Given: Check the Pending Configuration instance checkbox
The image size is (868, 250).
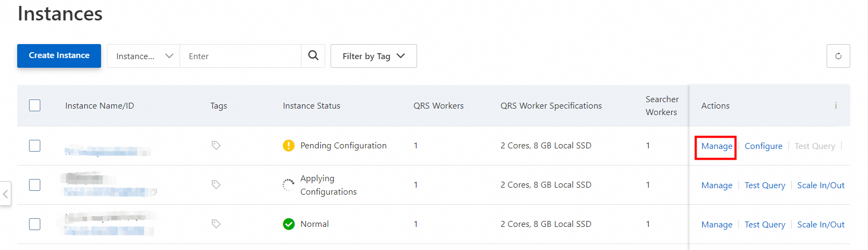Looking at the screenshot, I should click(x=35, y=146).
